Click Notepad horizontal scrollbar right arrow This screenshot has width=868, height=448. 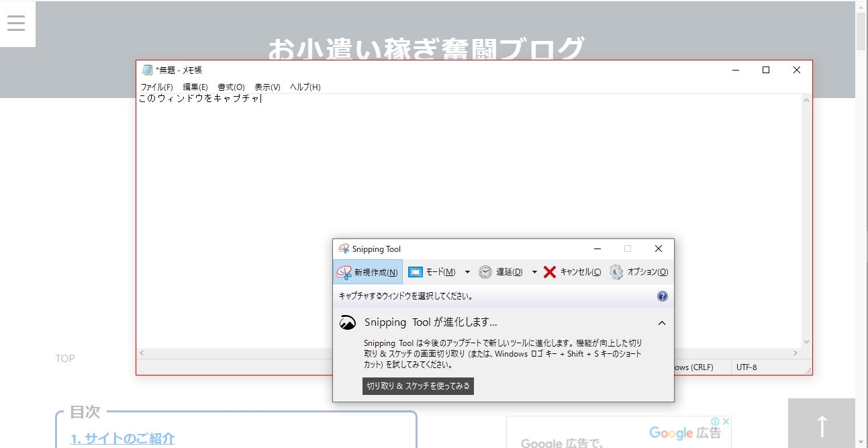pyautogui.click(x=796, y=353)
